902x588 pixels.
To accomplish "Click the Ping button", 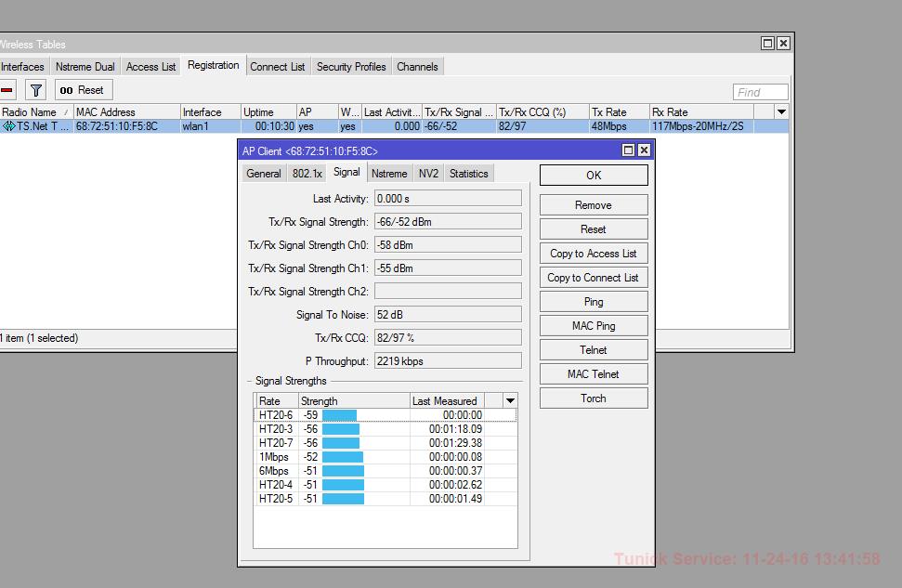I will 594,302.
